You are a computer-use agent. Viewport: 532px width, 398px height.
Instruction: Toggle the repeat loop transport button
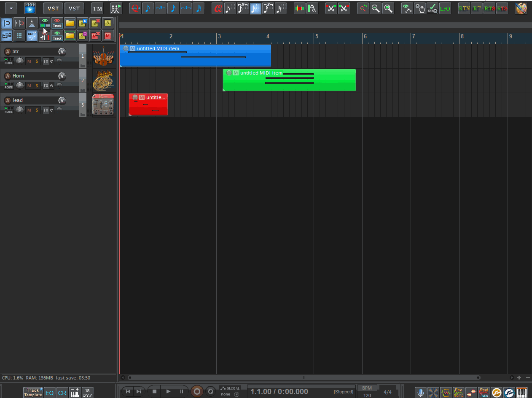tap(210, 392)
